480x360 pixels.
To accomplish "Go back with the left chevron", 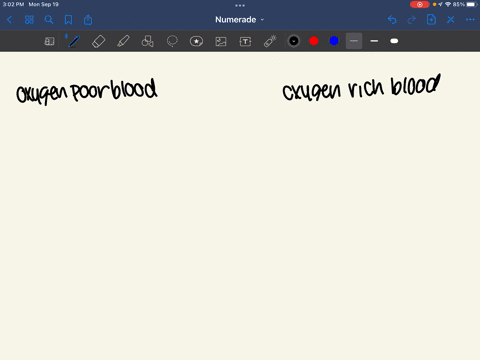I will click(9, 20).
